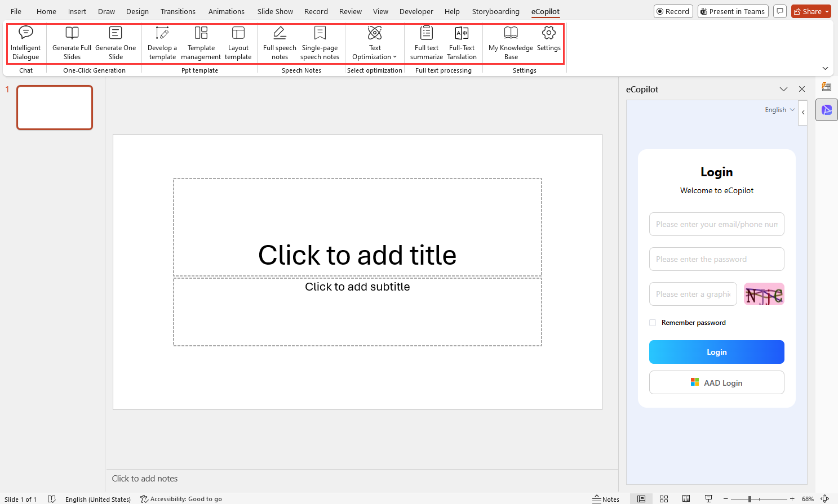Enable Remember password checkbox

click(653, 323)
